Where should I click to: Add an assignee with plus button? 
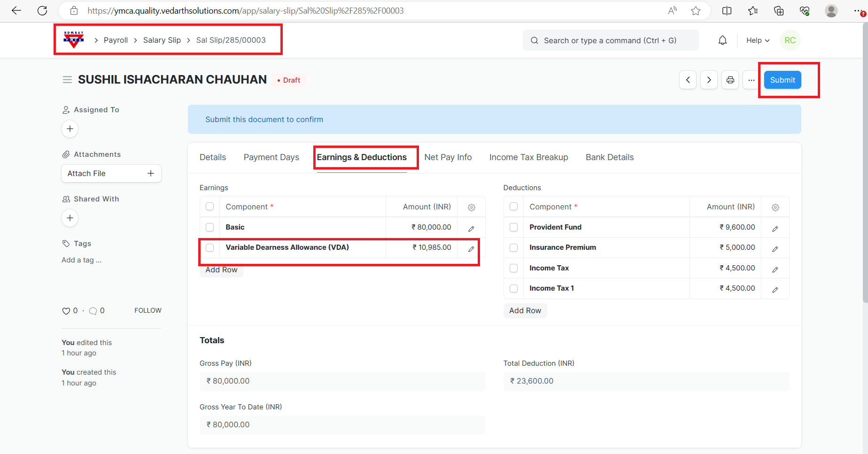coord(70,129)
